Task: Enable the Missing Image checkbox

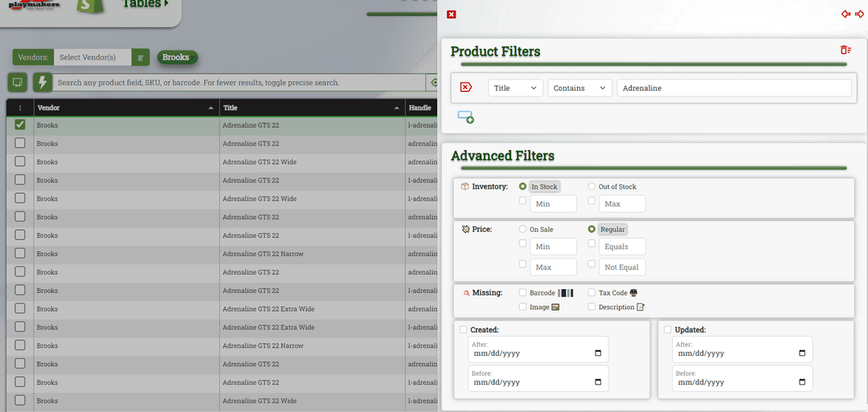Action: coord(522,307)
